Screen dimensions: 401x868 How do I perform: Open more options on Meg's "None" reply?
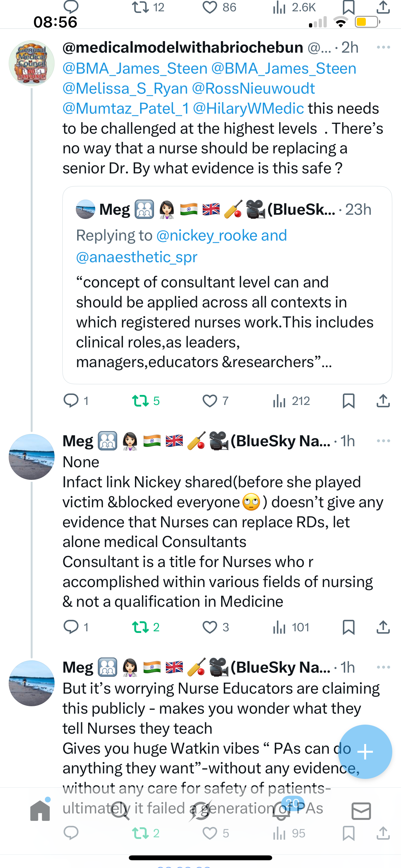click(383, 441)
